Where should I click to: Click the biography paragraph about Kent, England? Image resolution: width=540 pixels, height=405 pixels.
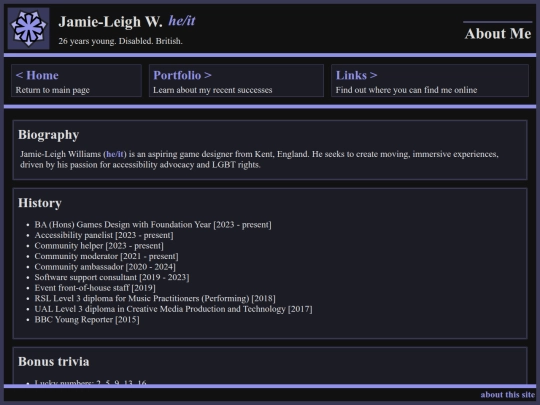click(259, 159)
